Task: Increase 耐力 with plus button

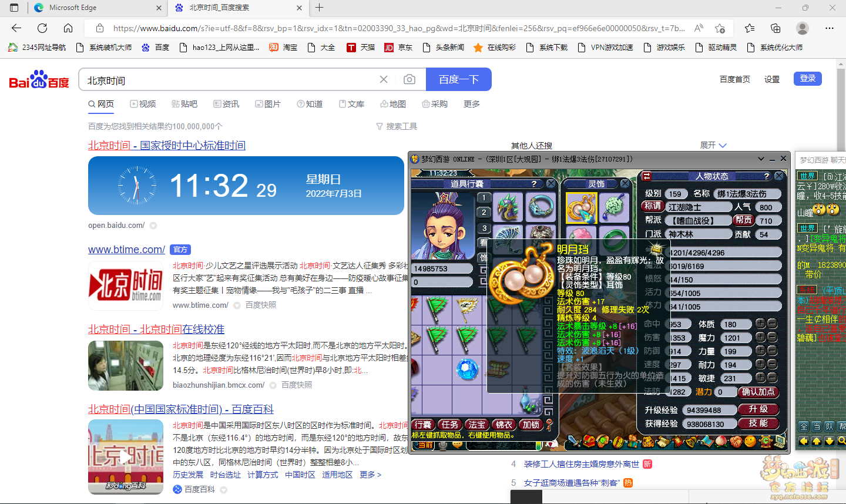Action: coord(760,364)
